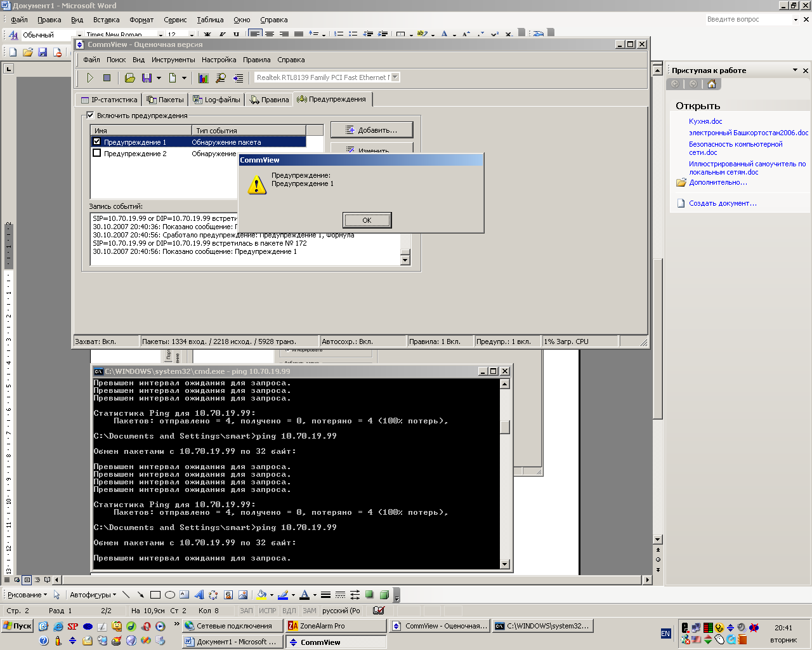Open the fill color dropdown arrow

click(x=272, y=595)
